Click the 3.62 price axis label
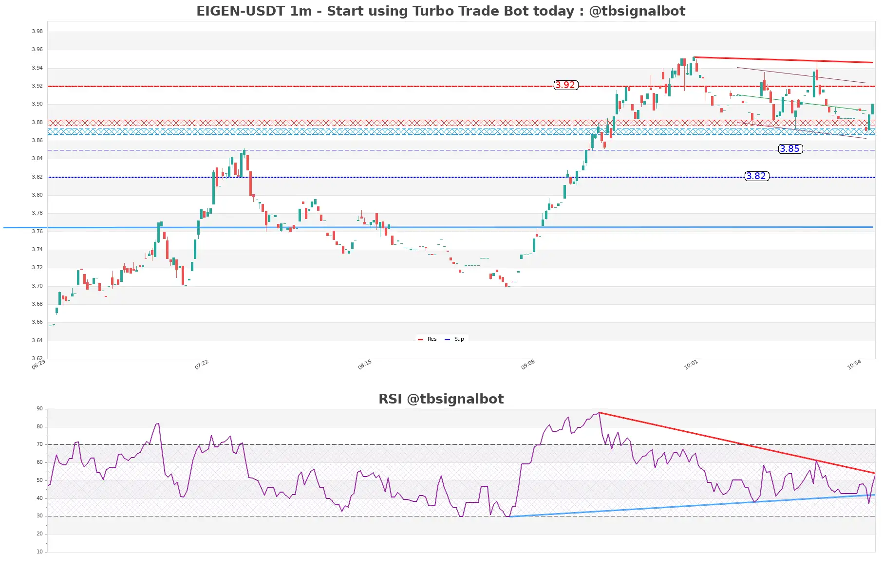This screenshot has height=588, width=882. tap(37, 359)
